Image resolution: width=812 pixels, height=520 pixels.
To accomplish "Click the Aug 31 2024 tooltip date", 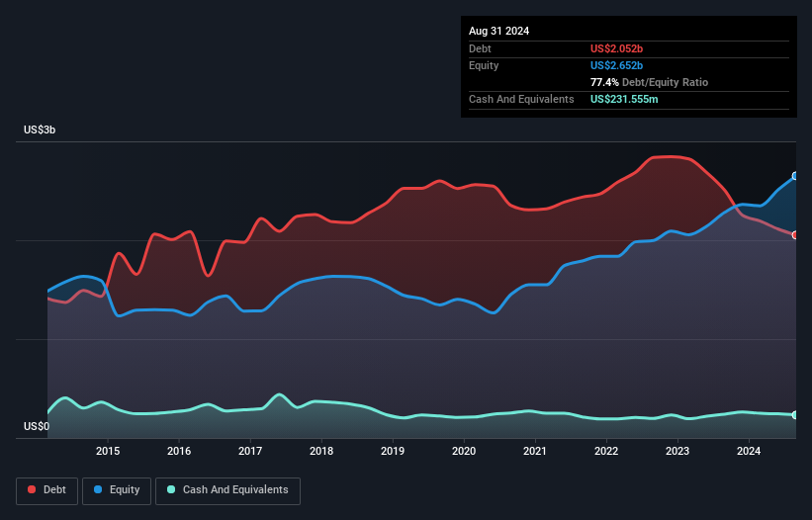I will (x=499, y=31).
